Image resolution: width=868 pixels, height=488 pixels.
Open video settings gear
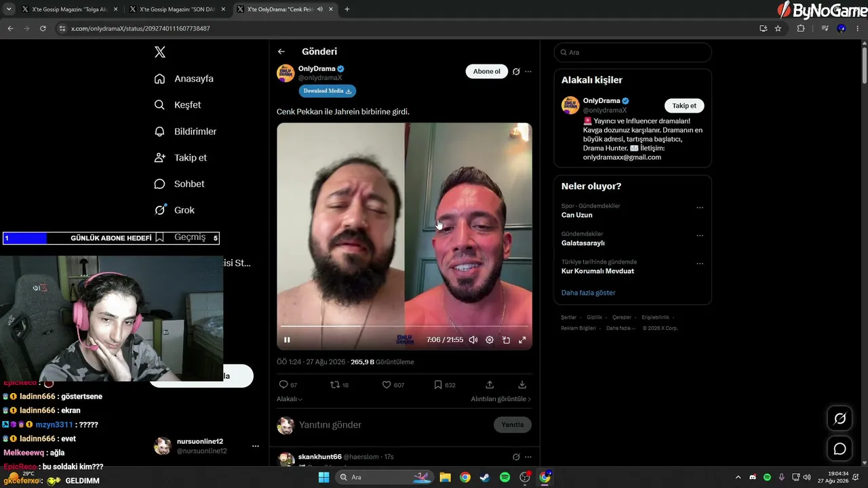point(490,340)
